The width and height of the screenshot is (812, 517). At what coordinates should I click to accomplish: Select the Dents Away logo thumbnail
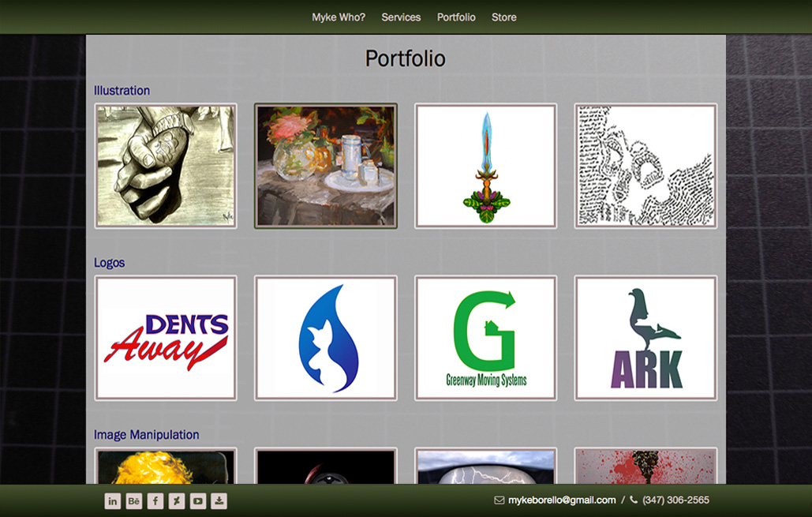[x=166, y=339]
